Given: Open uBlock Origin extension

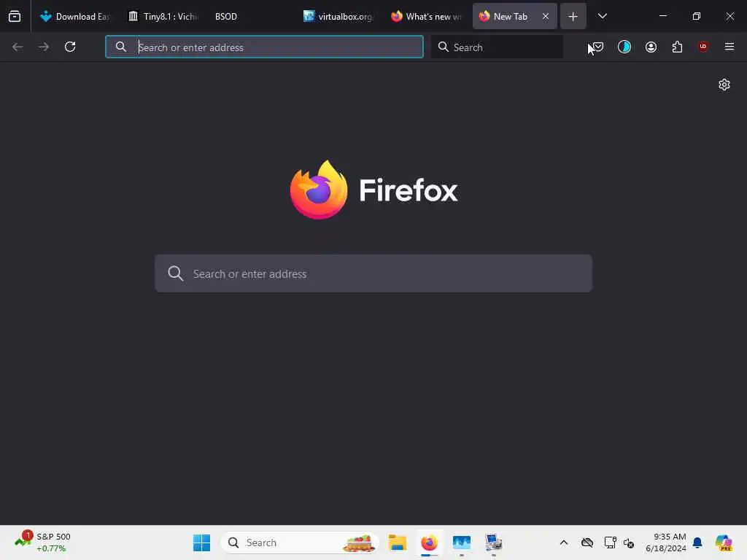Looking at the screenshot, I should click(x=703, y=47).
